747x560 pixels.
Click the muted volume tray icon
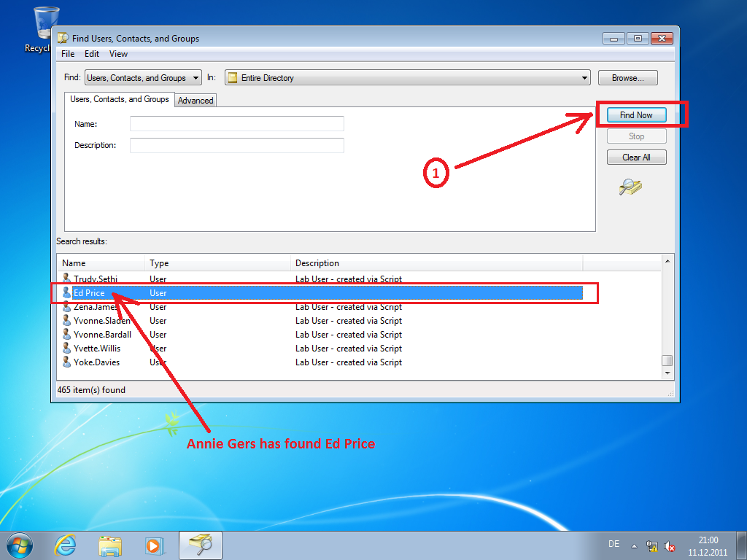coord(670,546)
